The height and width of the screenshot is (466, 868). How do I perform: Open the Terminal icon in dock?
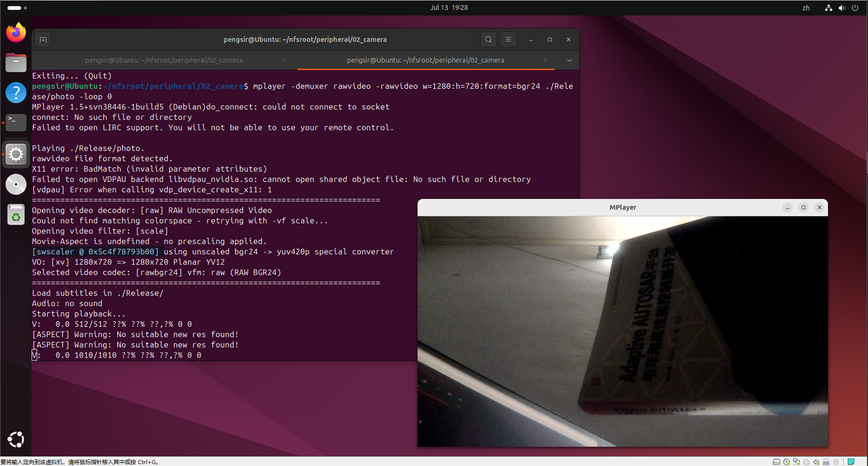point(16,122)
